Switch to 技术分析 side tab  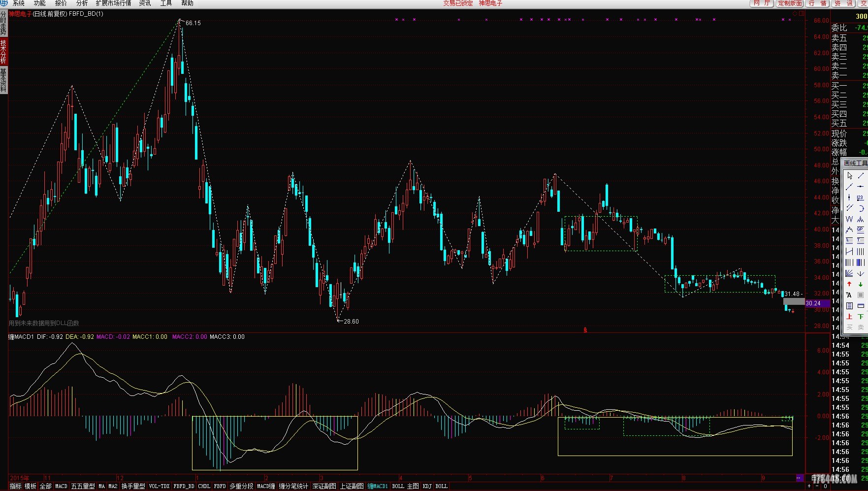[x=3, y=52]
